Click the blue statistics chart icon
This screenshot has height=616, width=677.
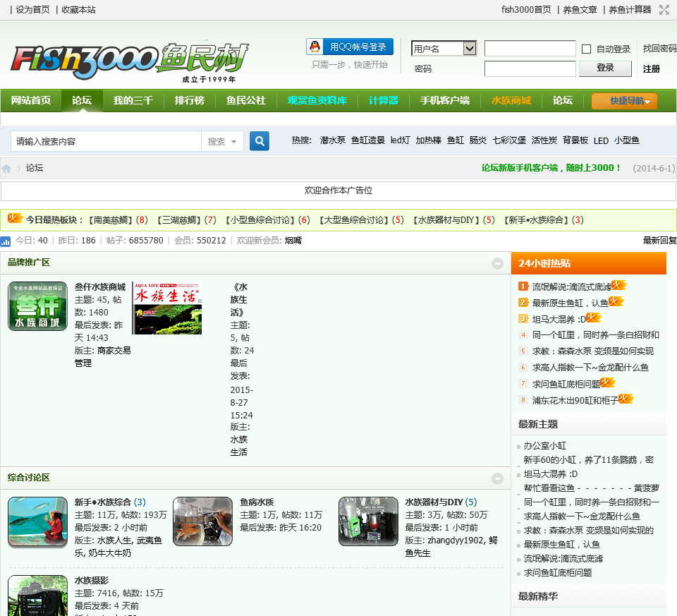pyautogui.click(x=5, y=241)
